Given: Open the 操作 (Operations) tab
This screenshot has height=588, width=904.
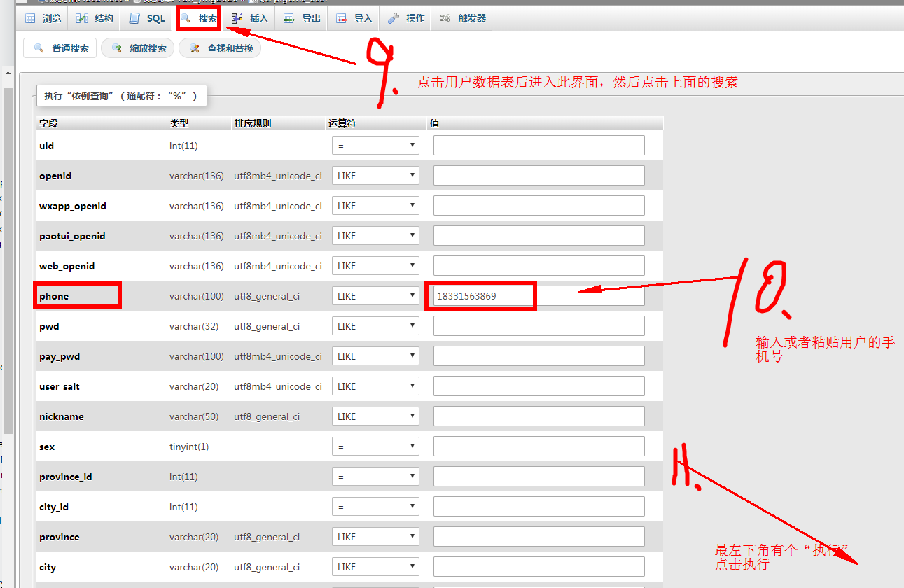Looking at the screenshot, I should click(406, 18).
